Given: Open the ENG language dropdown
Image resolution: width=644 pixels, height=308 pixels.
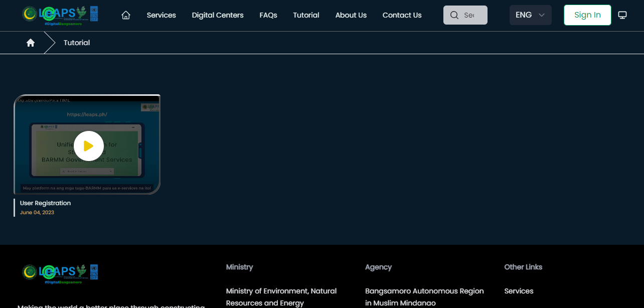Looking at the screenshot, I should coord(530,15).
